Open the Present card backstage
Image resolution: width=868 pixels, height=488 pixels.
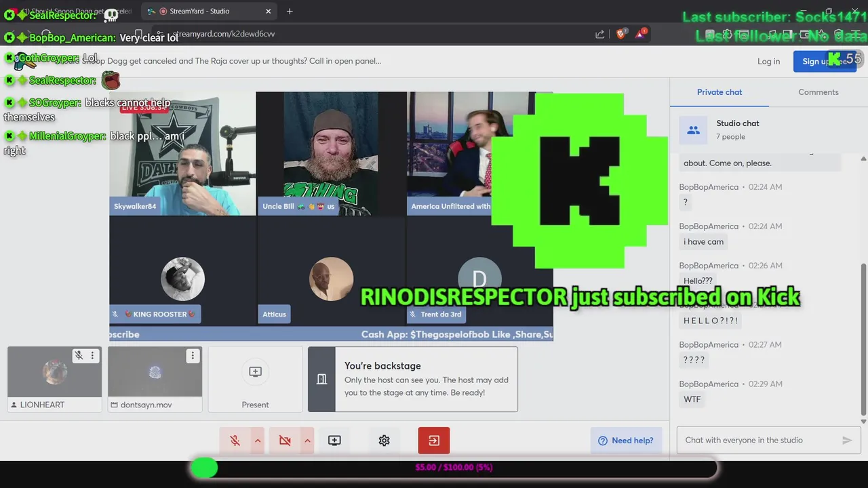pos(255,379)
